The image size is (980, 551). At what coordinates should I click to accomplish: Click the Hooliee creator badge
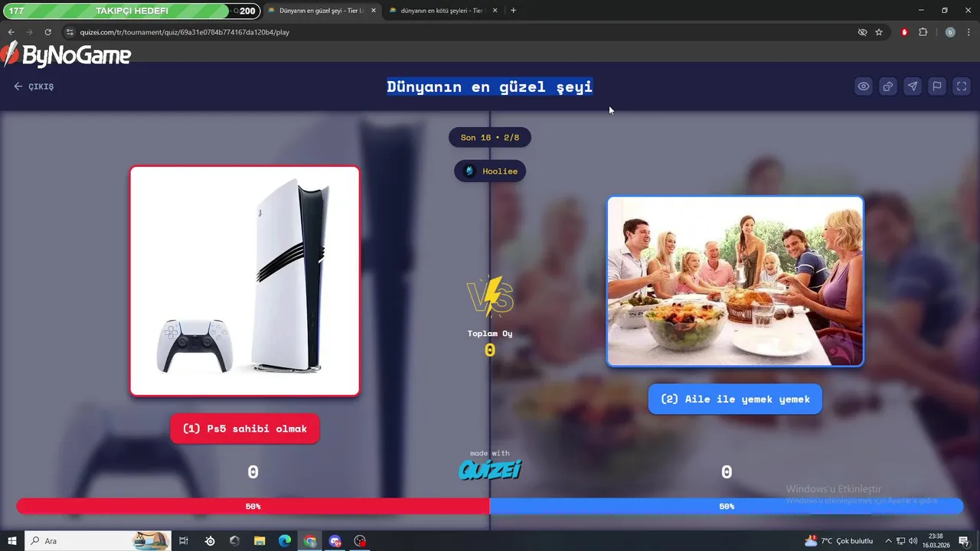pos(490,171)
